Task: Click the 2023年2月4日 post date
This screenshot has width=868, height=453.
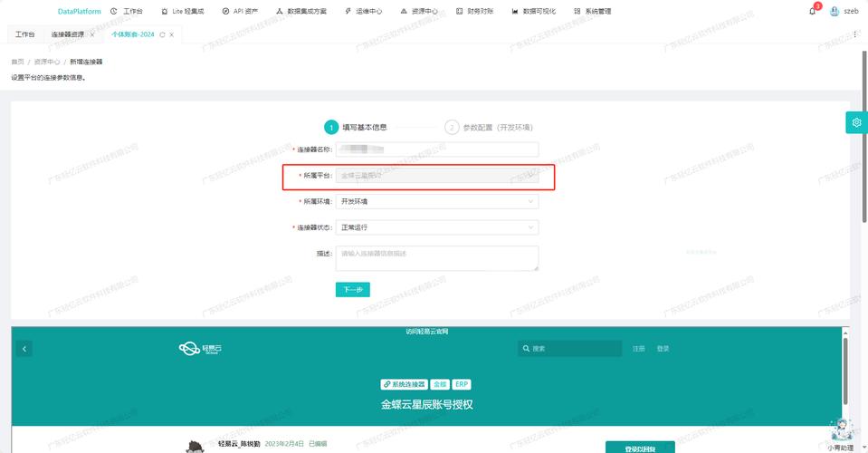Action: click(284, 444)
